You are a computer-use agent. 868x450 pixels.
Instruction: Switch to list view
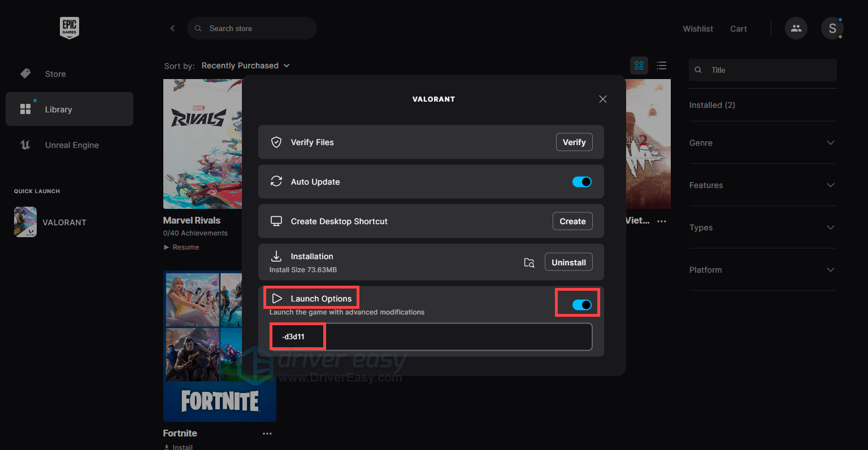[661, 65]
